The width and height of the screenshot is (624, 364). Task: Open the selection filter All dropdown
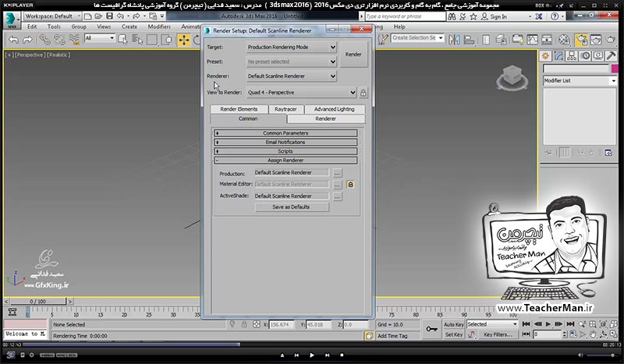100,38
